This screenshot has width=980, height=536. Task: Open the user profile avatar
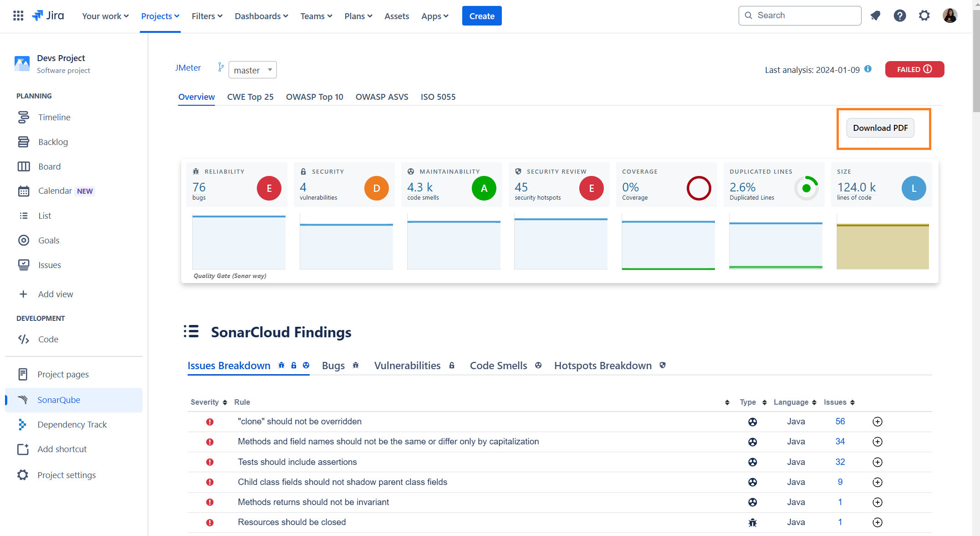click(950, 15)
